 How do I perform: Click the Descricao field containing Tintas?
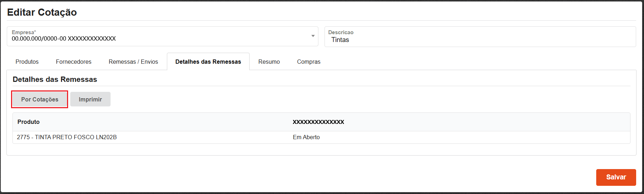(480, 40)
